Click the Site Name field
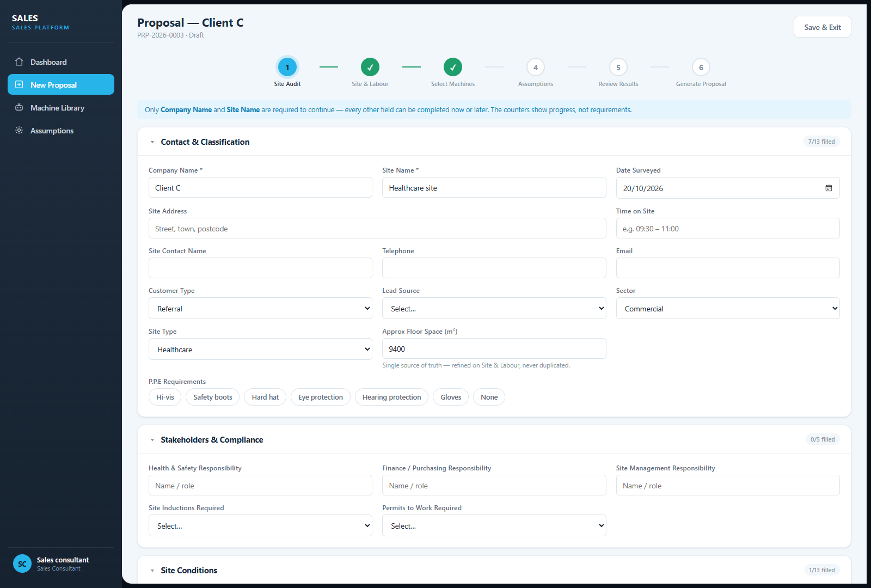Image resolution: width=871 pixels, height=588 pixels. pos(494,187)
